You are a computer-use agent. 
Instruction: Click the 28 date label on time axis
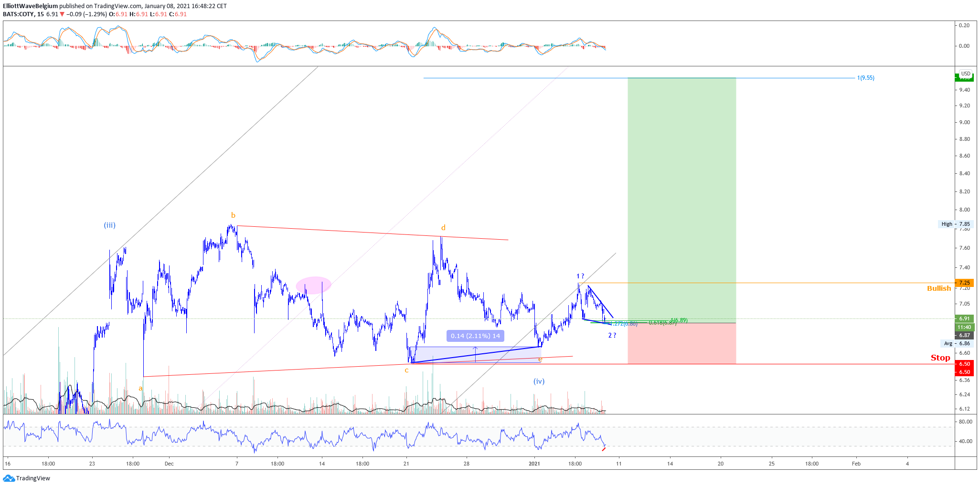467,464
